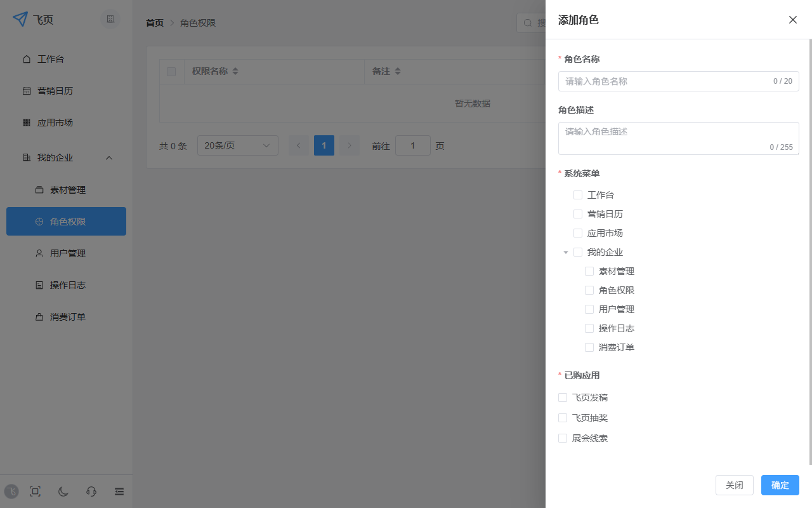Click the fullscreen icon in bottom toolbar

35,491
